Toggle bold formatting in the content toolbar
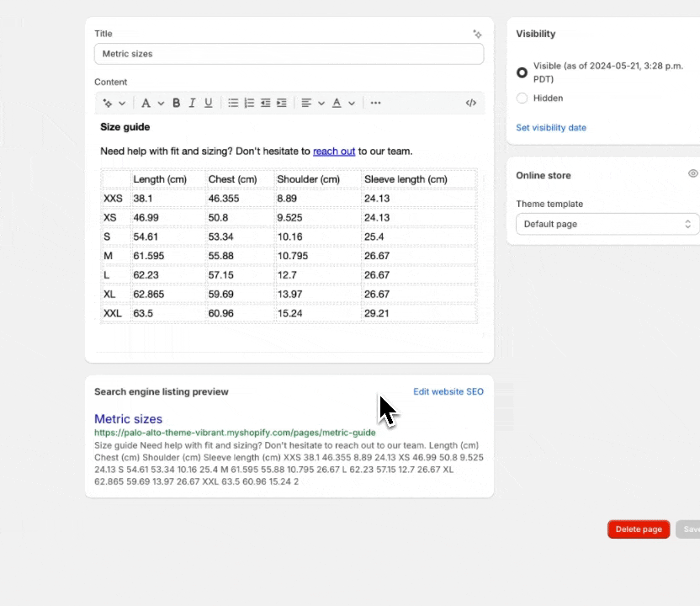This screenshot has width=700, height=606. (177, 103)
